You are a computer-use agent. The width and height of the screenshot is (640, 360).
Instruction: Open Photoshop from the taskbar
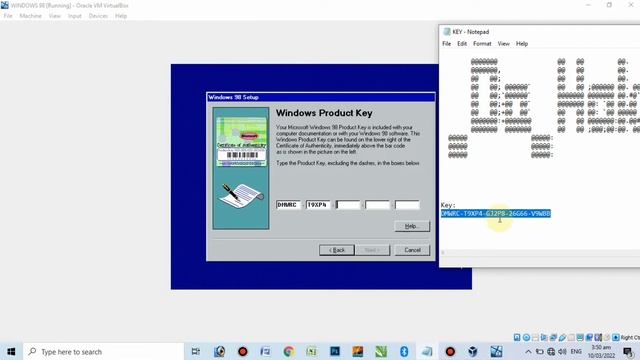[x=335, y=351]
